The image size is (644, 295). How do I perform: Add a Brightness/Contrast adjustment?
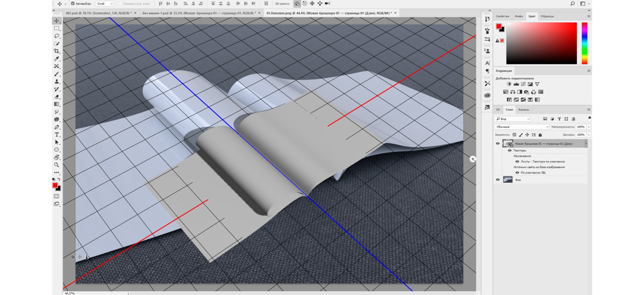tap(509, 84)
